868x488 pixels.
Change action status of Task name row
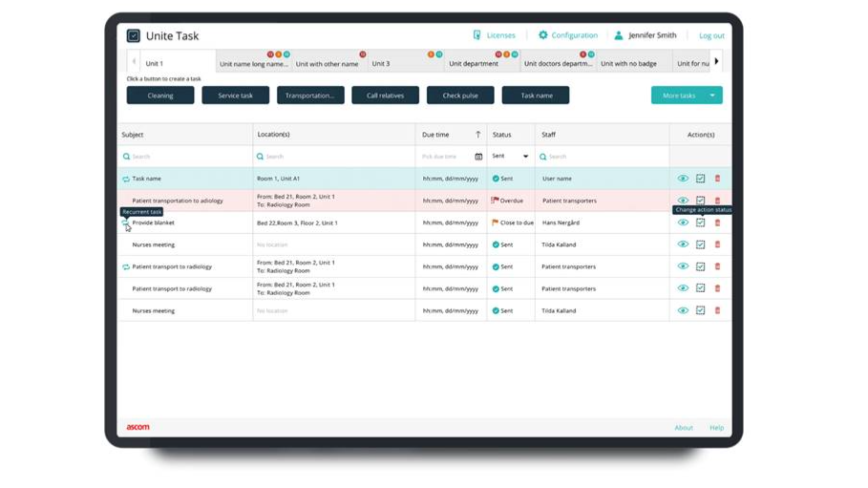pyautogui.click(x=701, y=179)
